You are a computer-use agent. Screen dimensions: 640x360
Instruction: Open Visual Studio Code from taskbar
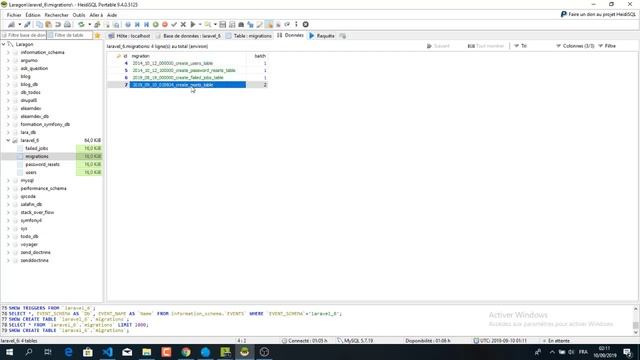[x=107, y=352]
